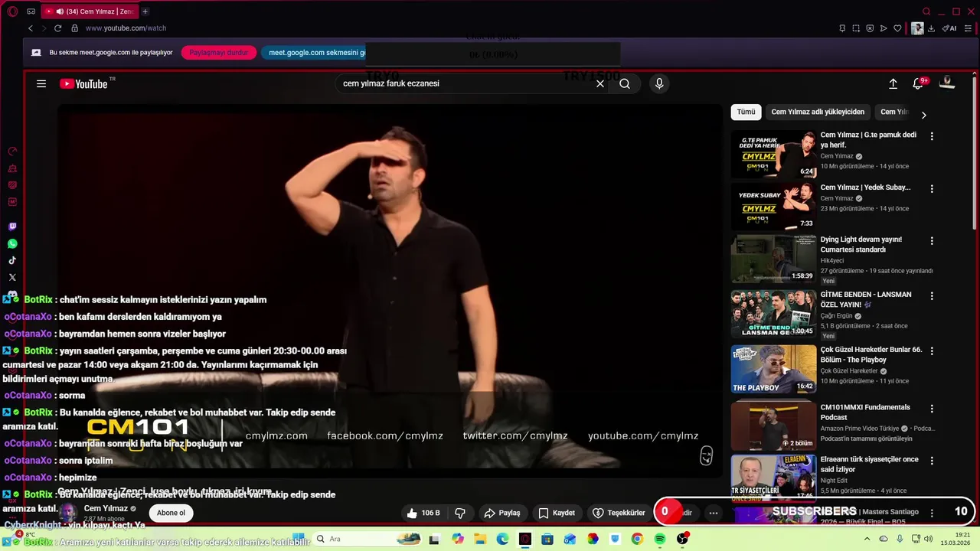Go back to the previous page
This screenshot has width=980, height=551.
tap(31, 28)
